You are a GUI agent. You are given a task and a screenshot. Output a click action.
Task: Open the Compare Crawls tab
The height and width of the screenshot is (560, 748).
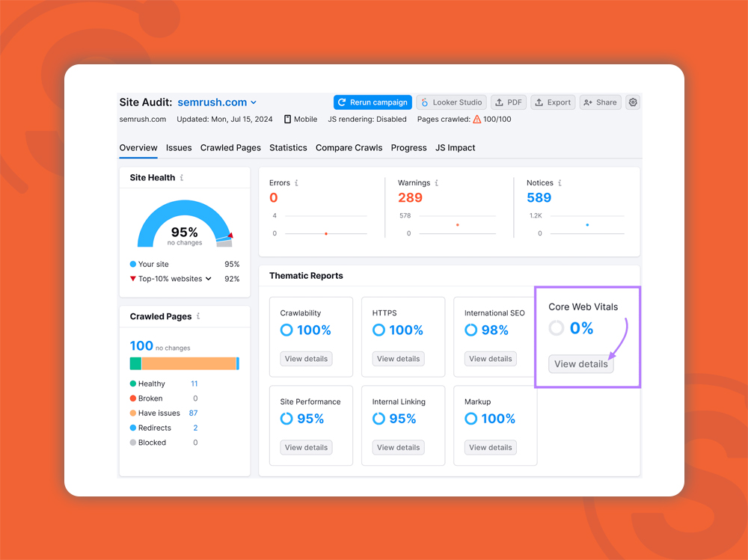349,148
